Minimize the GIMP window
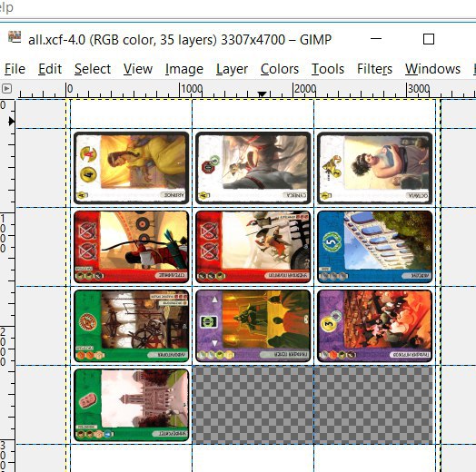 click(376, 39)
